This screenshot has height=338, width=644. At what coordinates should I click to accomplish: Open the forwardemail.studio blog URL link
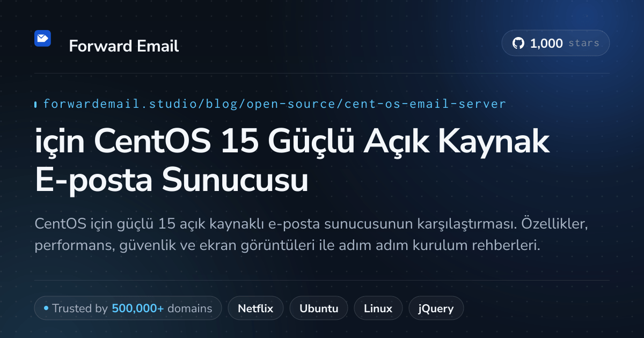[x=274, y=104]
